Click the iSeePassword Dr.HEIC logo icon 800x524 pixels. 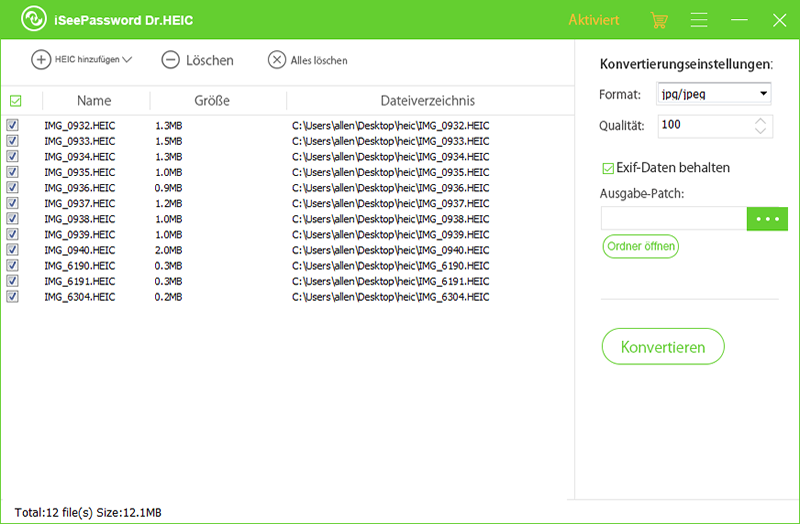click(34, 19)
